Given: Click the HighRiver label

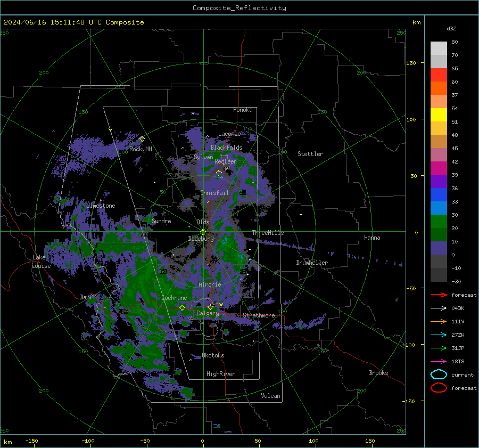Looking at the screenshot, I should tap(221, 374).
